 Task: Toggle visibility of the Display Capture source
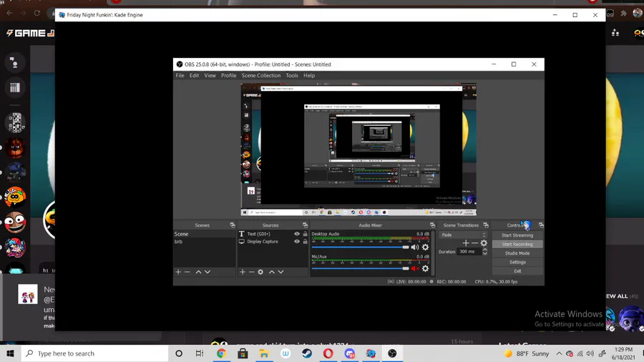coord(296,242)
